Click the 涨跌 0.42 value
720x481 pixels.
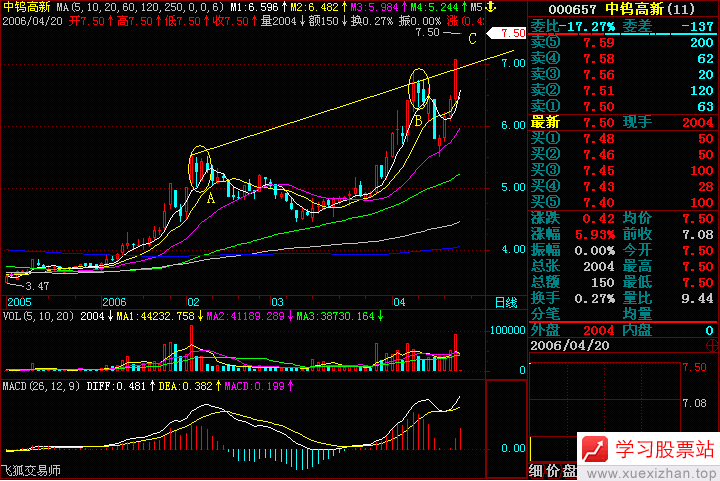pos(599,218)
